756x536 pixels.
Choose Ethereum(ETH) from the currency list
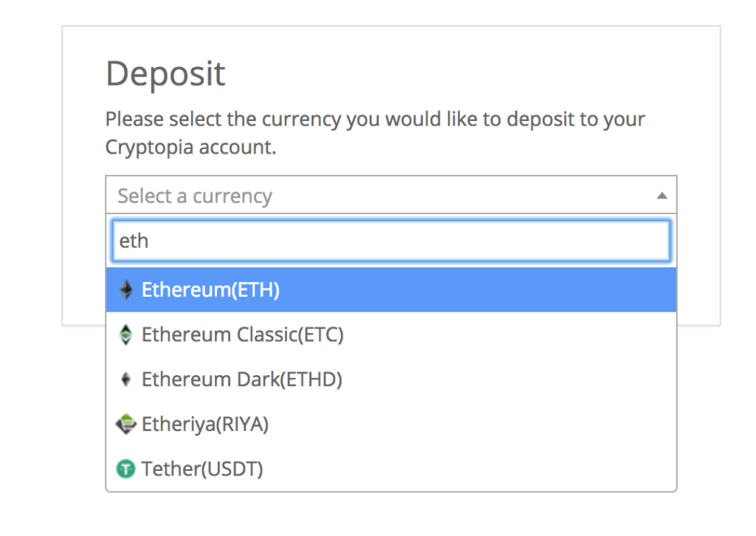(391, 289)
